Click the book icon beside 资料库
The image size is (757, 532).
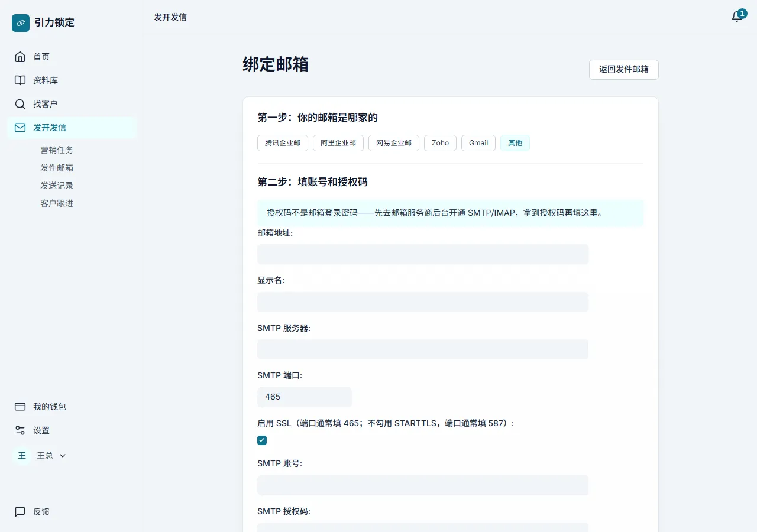[20, 80]
